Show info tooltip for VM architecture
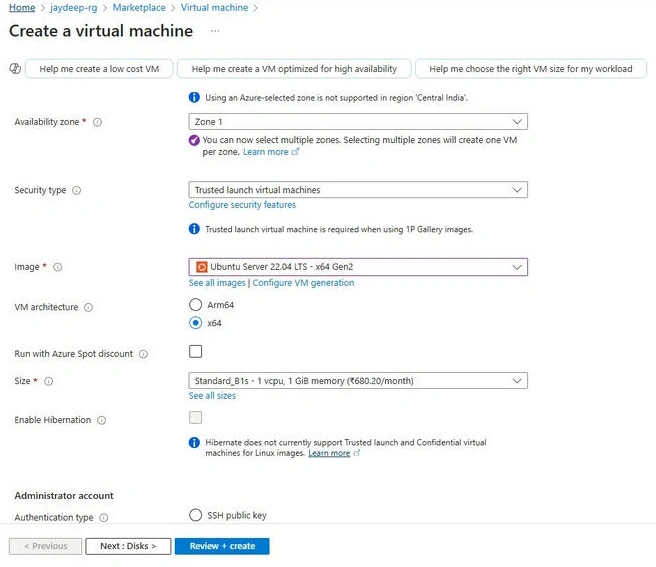The height and width of the screenshot is (567, 656). click(88, 308)
